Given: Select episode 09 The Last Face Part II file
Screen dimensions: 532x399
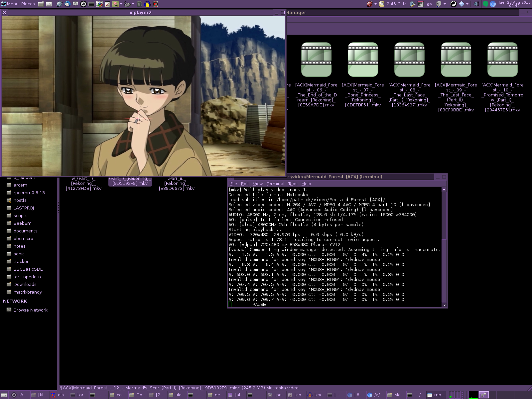Looking at the screenshot, I should click(x=456, y=77).
